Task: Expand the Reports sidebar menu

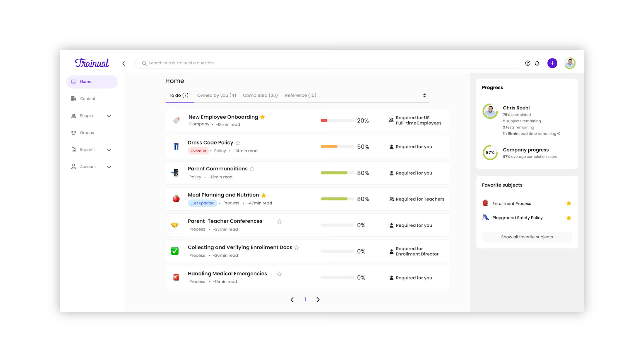Action: [109, 150]
